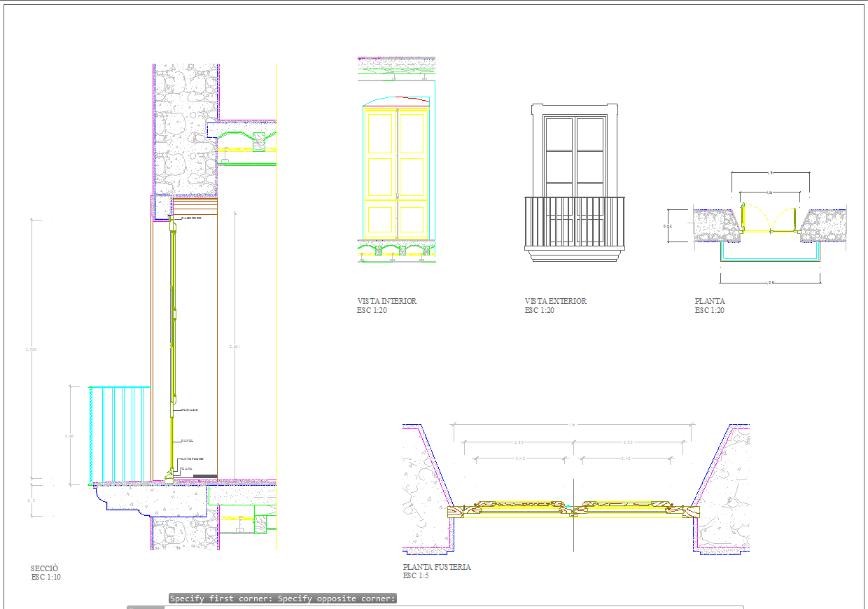This screenshot has width=868, height=609.
Task: Select the top overall dimension above Planta Fusteria
Action: [573, 424]
